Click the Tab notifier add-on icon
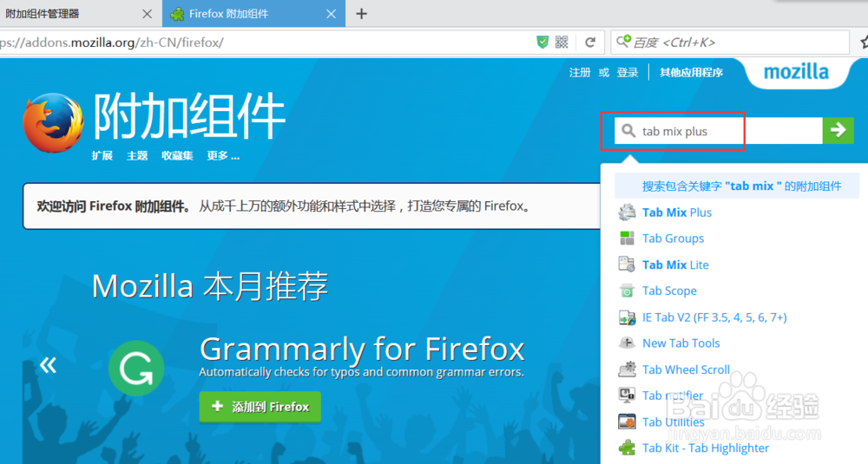 tap(628, 395)
